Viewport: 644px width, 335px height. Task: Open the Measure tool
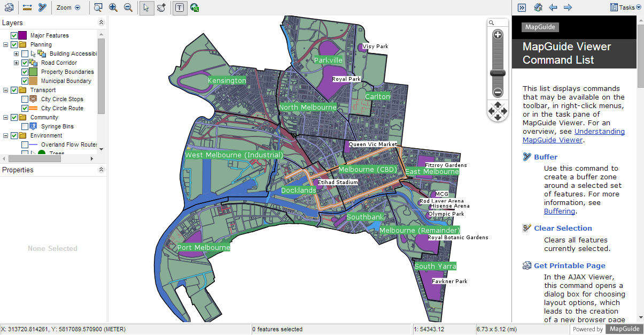click(x=27, y=7)
